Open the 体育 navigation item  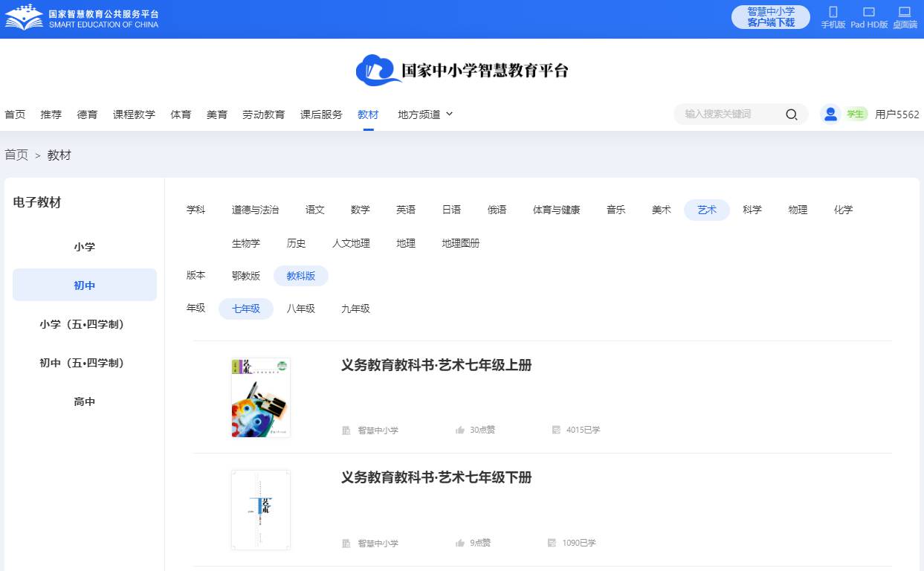(181, 114)
